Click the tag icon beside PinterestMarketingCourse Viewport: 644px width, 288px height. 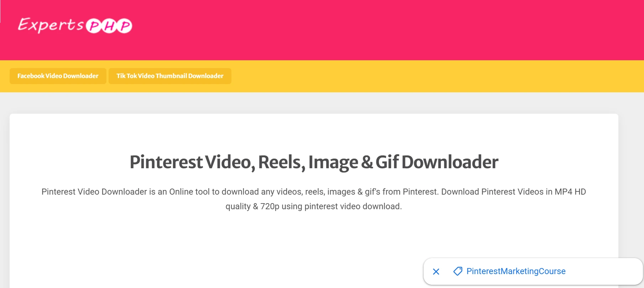(x=457, y=271)
